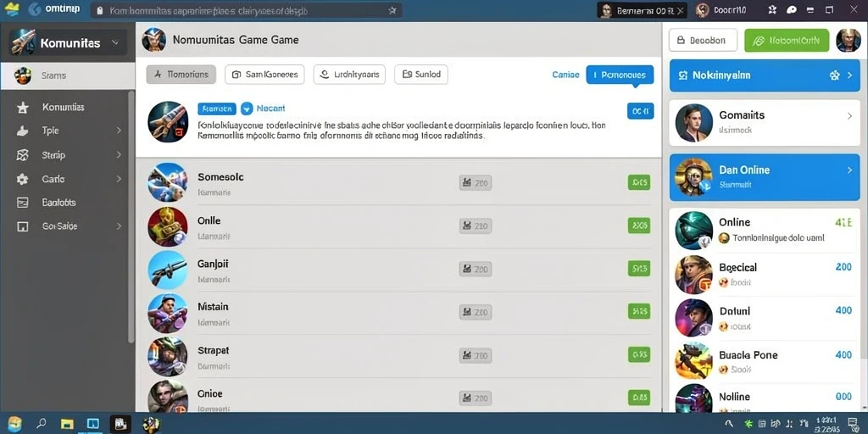Select the Tlomorians filter tab
Screen dimensions: 868x434
[x=181, y=75]
